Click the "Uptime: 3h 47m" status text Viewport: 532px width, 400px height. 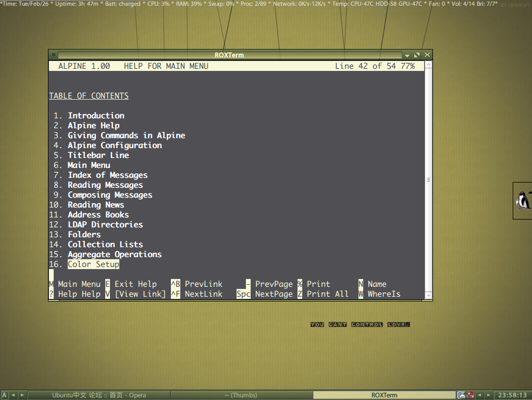(x=77, y=4)
